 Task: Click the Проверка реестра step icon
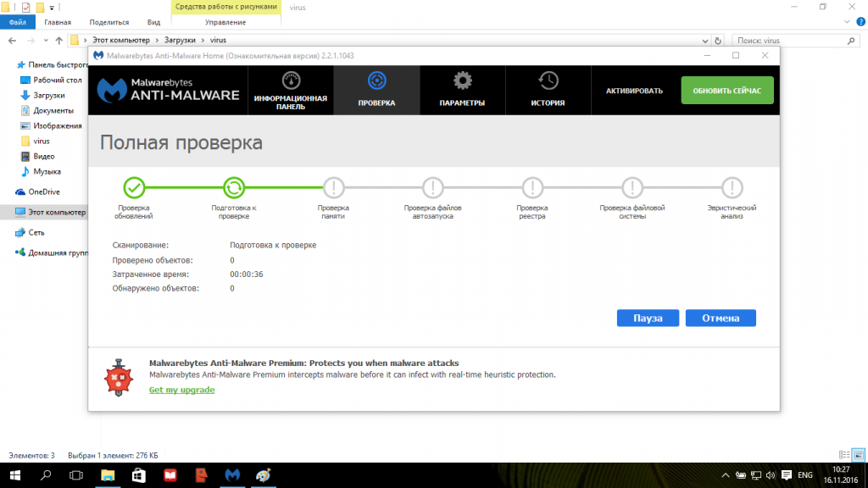tap(532, 187)
